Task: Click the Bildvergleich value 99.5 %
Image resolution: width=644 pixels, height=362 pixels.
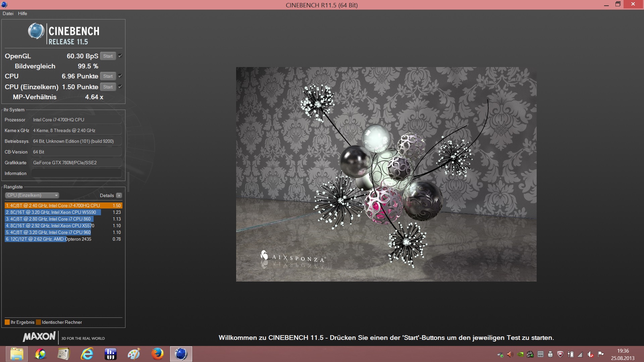Action: pos(88,66)
